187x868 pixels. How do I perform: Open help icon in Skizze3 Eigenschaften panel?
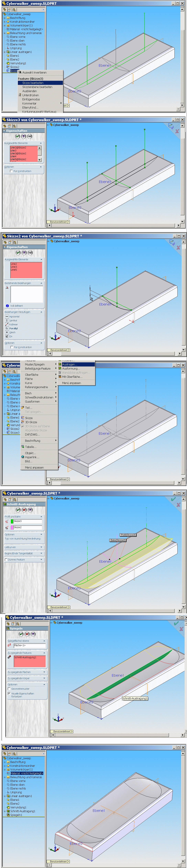click(x=24, y=136)
